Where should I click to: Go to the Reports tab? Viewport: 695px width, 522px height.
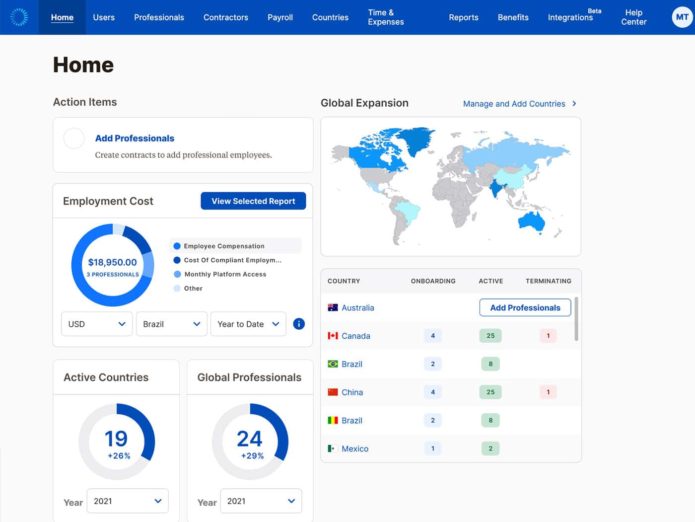(463, 17)
